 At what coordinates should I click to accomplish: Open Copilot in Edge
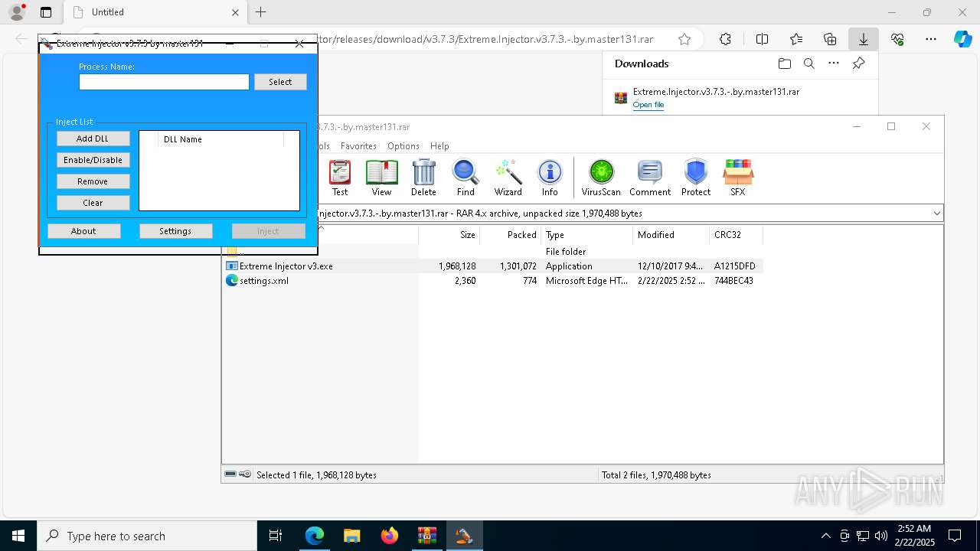[x=962, y=39]
